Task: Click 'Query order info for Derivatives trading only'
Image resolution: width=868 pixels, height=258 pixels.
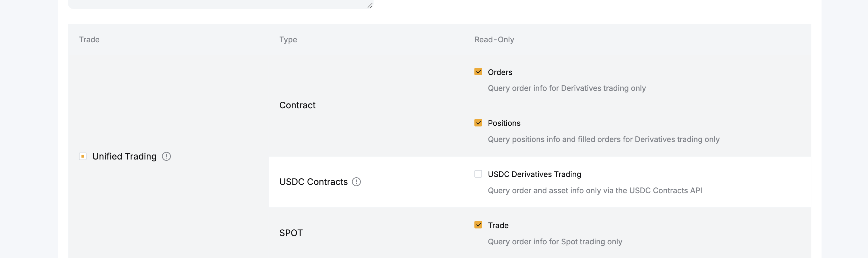Action: coord(567,88)
